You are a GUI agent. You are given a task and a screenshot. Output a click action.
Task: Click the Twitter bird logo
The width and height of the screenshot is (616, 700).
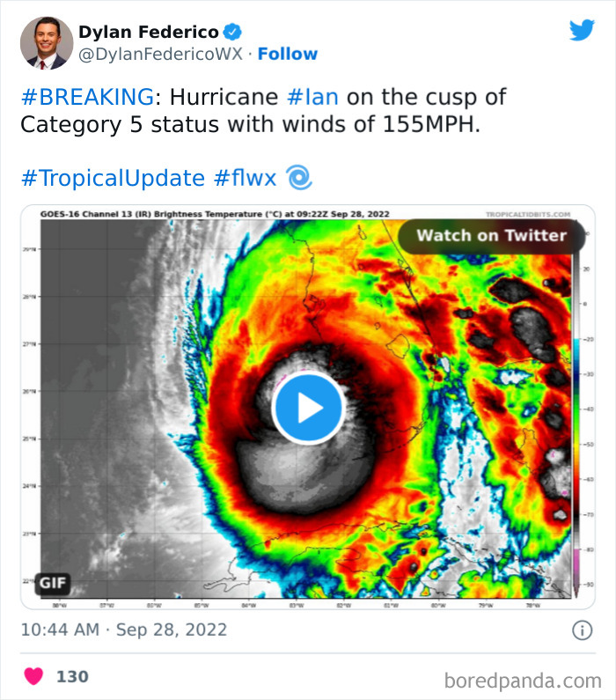pos(582,30)
